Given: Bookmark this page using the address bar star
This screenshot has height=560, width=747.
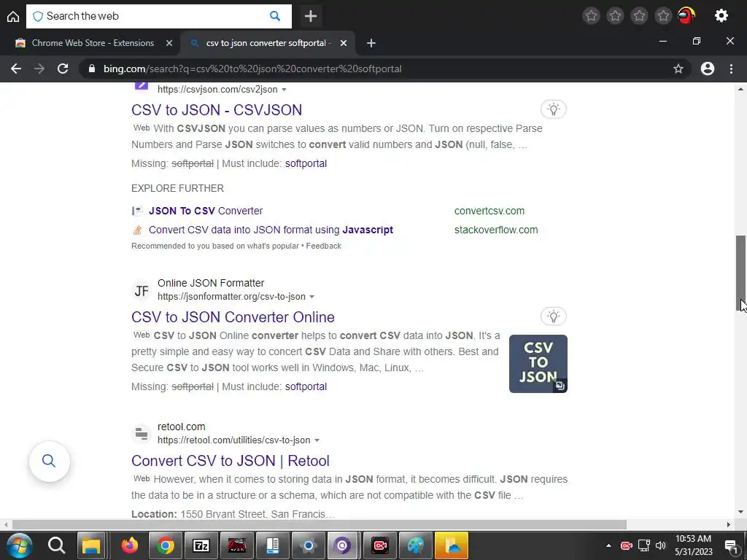Looking at the screenshot, I should click(x=678, y=69).
